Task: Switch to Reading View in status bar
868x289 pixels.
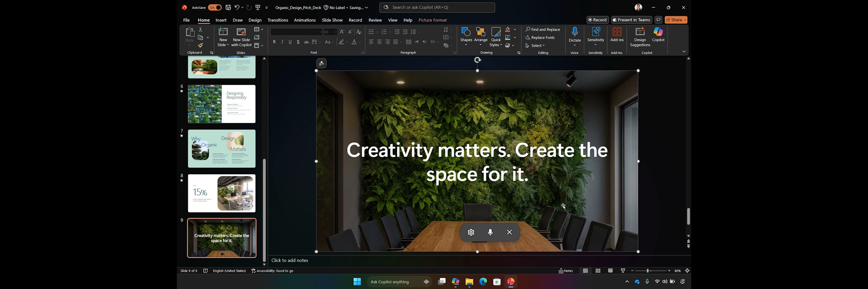Action: tap(610, 271)
